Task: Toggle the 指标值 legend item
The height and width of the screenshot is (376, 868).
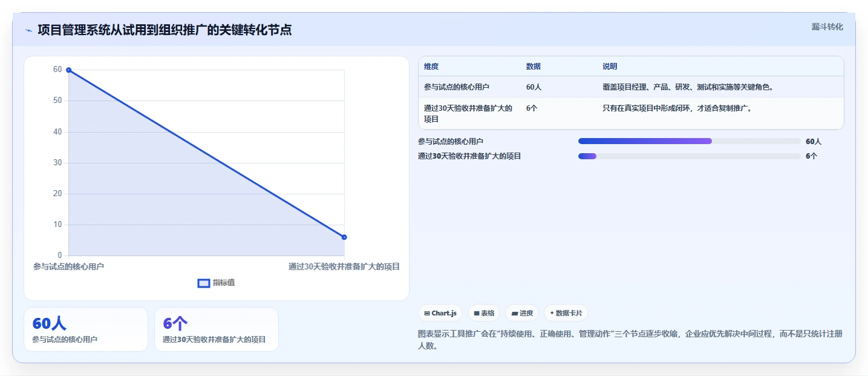Action: pyautogui.click(x=216, y=283)
